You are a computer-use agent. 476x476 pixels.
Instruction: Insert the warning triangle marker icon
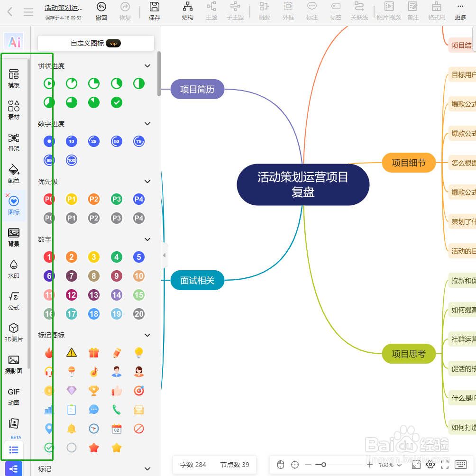click(x=72, y=352)
